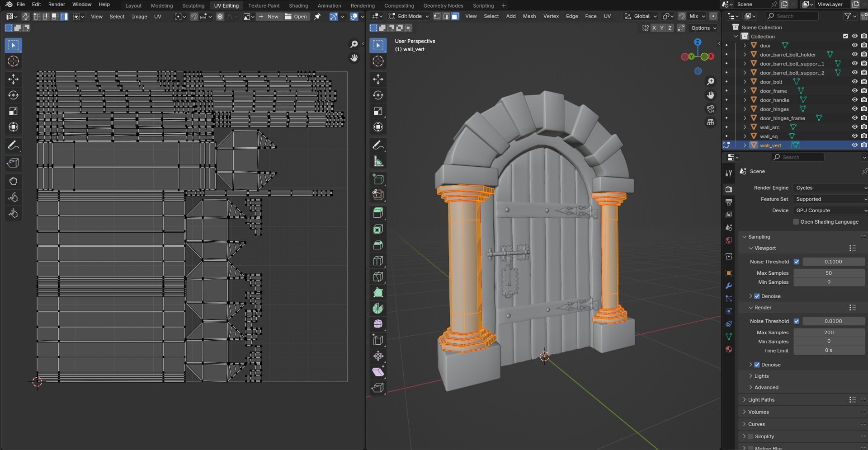This screenshot has width=868, height=450.
Task: Select the Loop Cut tool
Action: [378, 261]
